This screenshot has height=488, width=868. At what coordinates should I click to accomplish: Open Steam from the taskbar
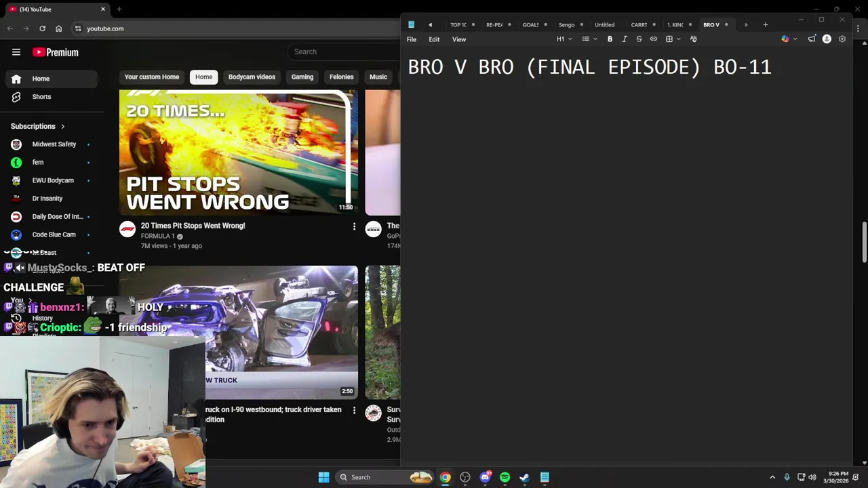524,477
